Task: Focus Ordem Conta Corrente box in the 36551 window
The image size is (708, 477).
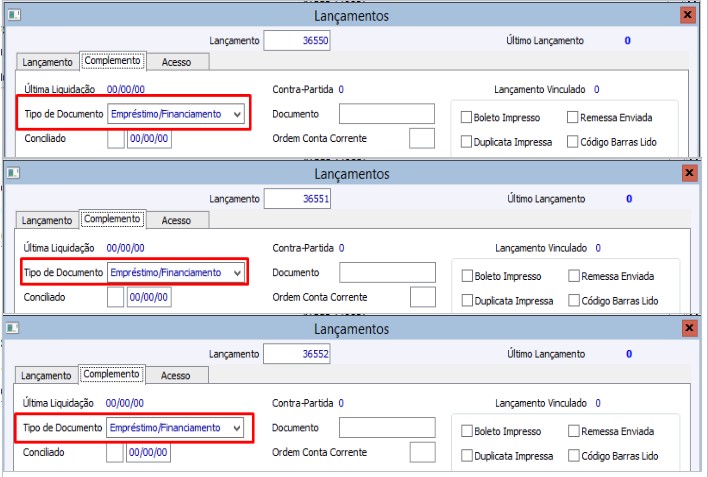Action: coord(423,297)
